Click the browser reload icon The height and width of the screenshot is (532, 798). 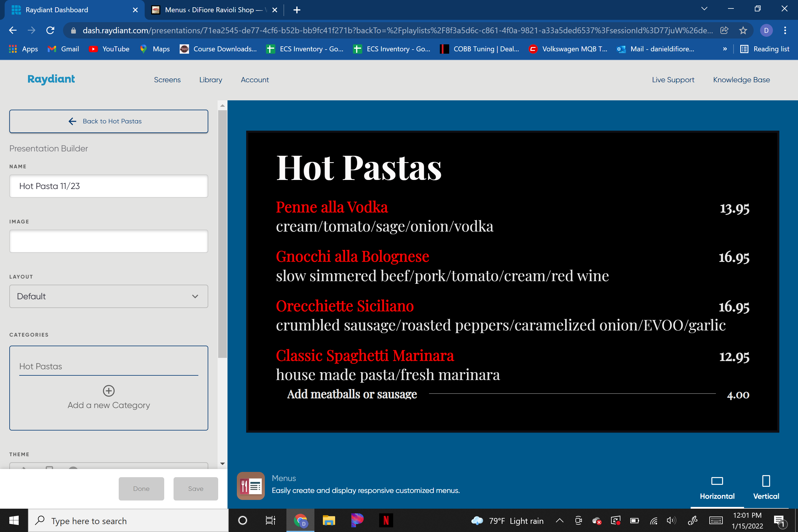tap(50, 31)
